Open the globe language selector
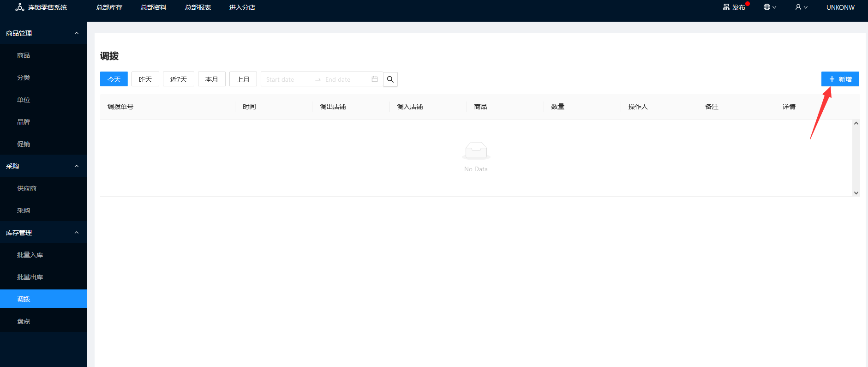 pyautogui.click(x=770, y=7)
